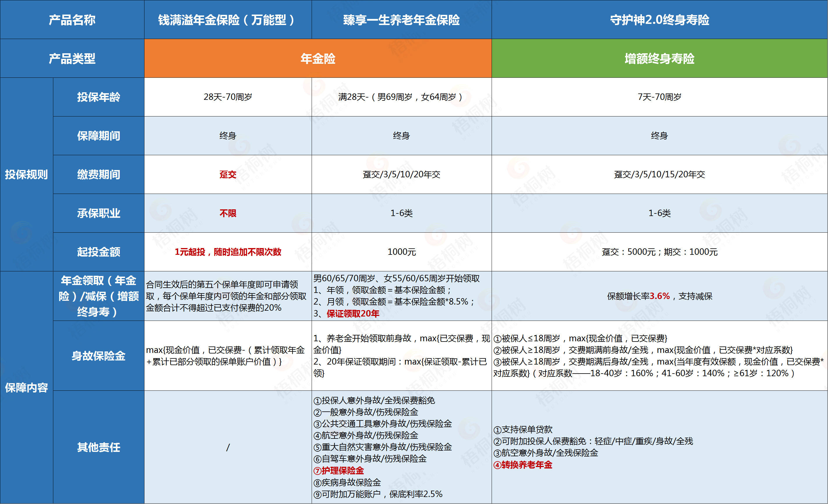
Task: Select the '/' cell under 钱满溢年金保险
Action: point(228,447)
